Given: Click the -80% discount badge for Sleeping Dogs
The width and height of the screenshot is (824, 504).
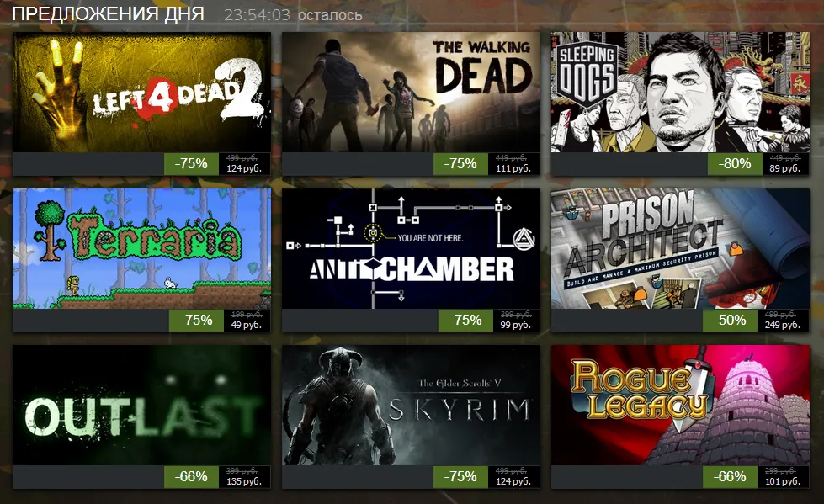Looking at the screenshot, I should tap(734, 164).
